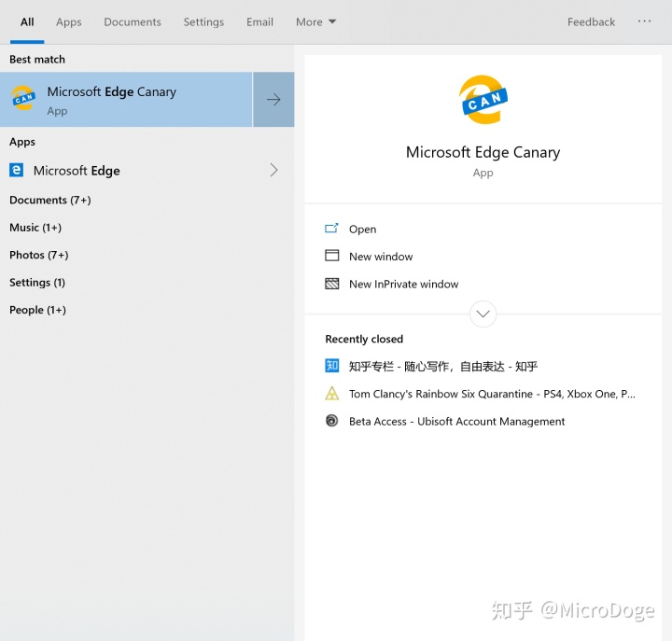Open the People (1+) results category
672x641 pixels.
[x=37, y=310]
